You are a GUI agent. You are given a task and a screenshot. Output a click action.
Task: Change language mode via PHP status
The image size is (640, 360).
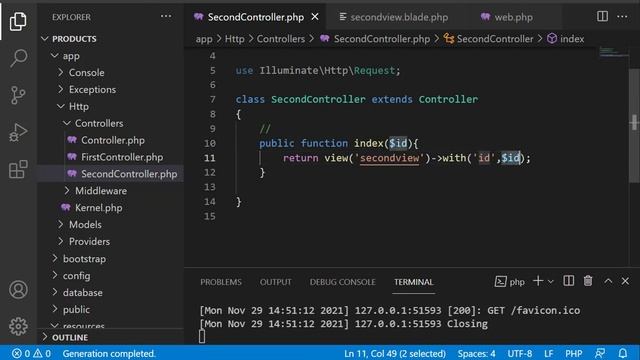click(573, 353)
